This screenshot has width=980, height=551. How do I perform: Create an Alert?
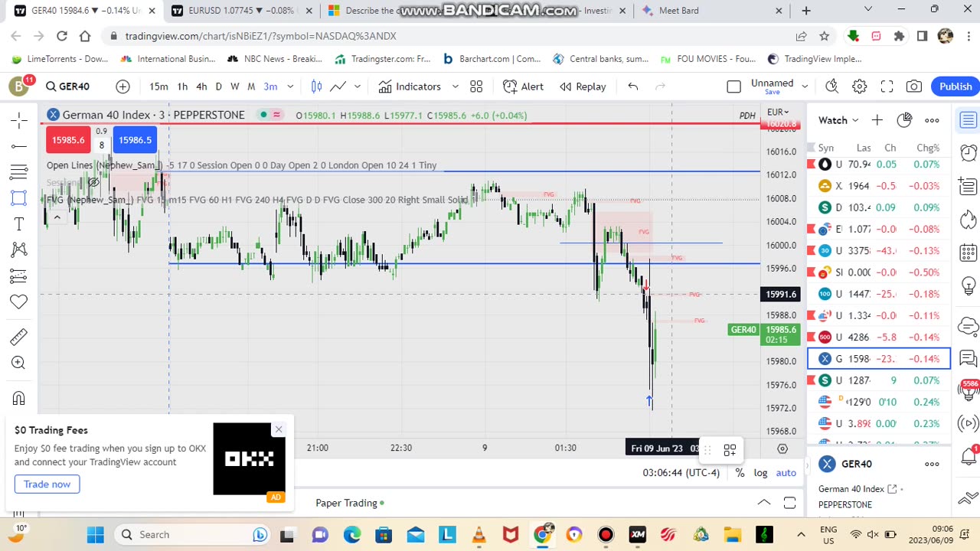tap(524, 86)
